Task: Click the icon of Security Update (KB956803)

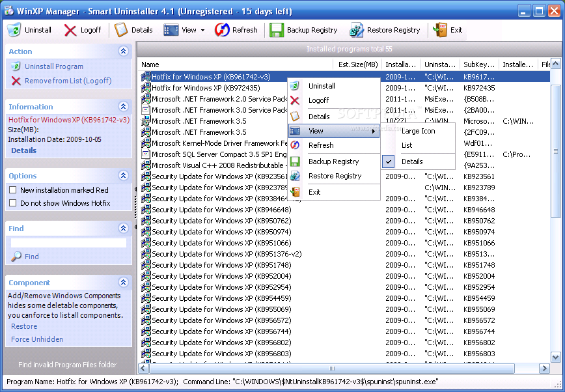Action: click(146, 354)
